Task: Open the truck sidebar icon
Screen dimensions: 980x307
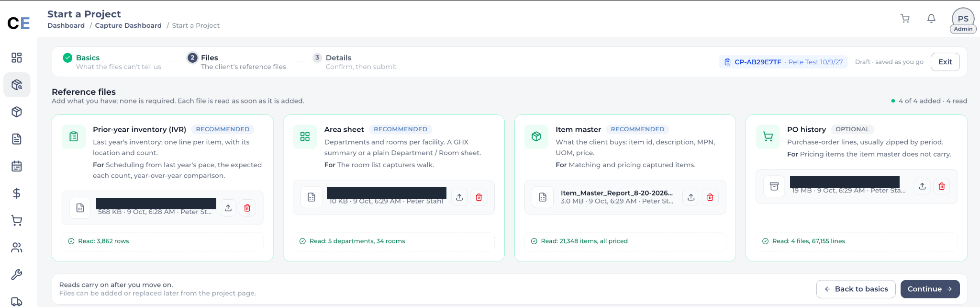Action: coord(17,301)
